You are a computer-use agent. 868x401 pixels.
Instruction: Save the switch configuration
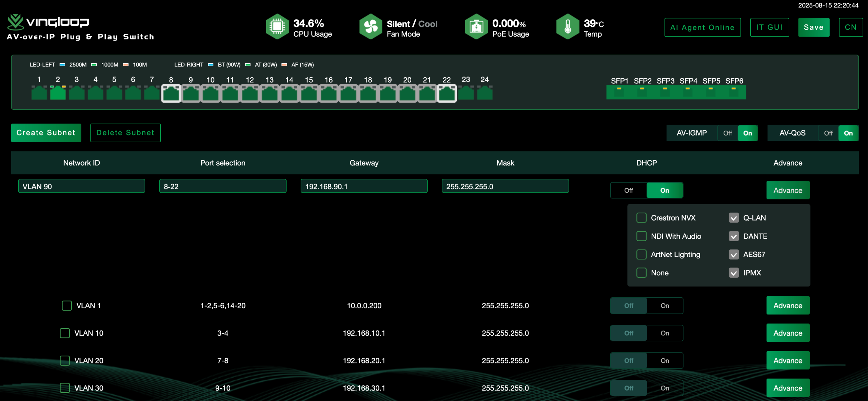tap(814, 27)
